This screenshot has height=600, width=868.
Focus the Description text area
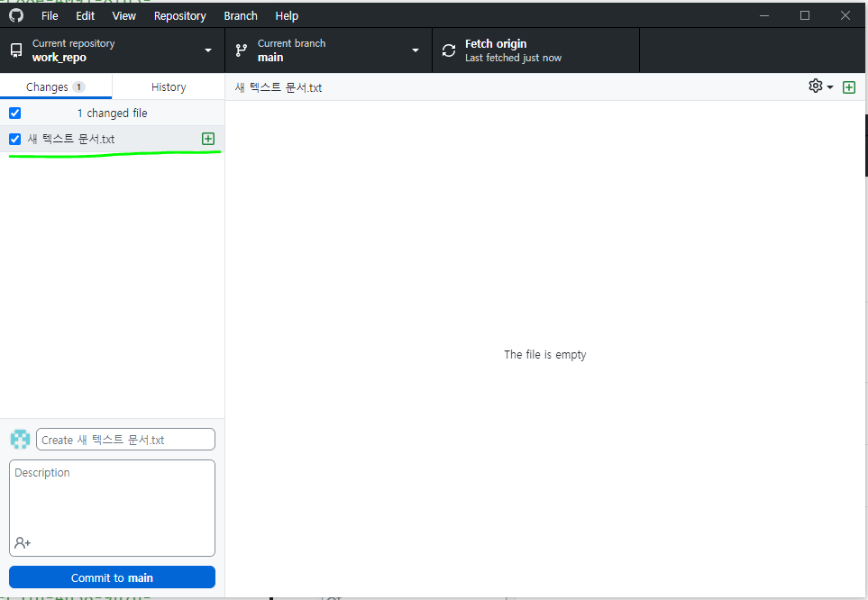pyautogui.click(x=113, y=507)
